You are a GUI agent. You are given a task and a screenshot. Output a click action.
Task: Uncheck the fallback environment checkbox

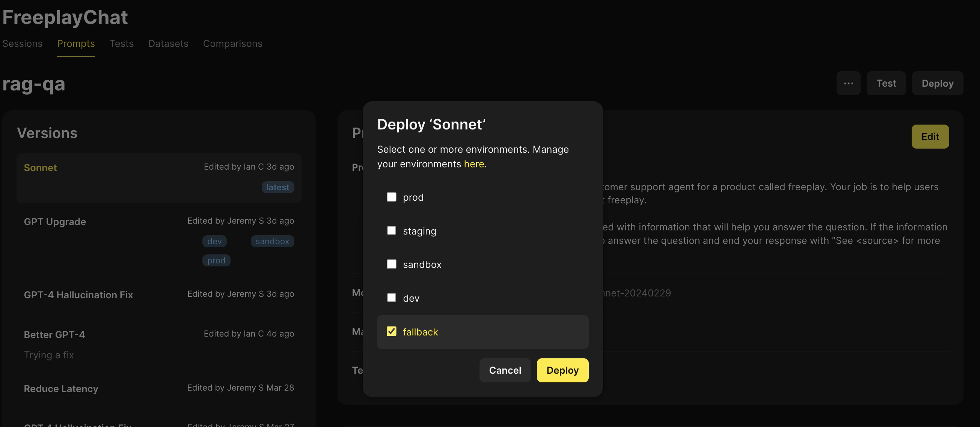[391, 331]
